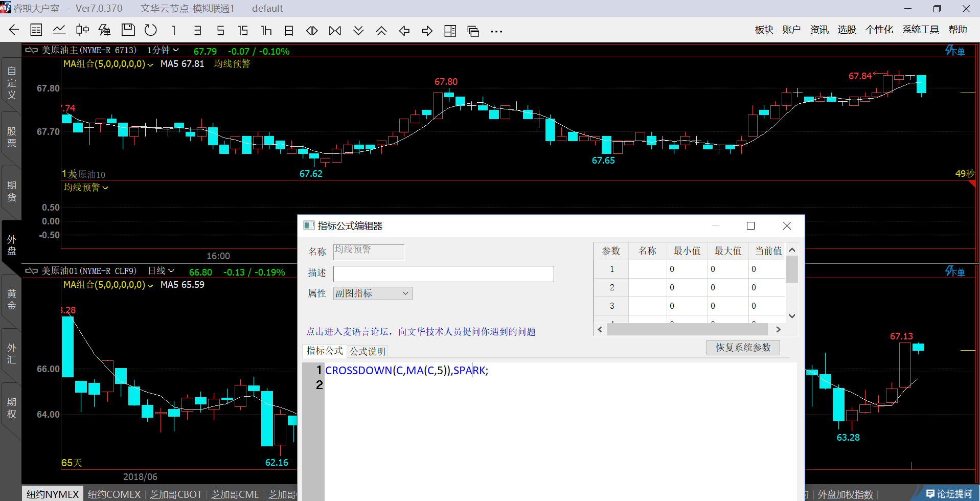The height and width of the screenshot is (501, 980).
Task: Click the split-panel layout icon
Action: [x=450, y=31]
